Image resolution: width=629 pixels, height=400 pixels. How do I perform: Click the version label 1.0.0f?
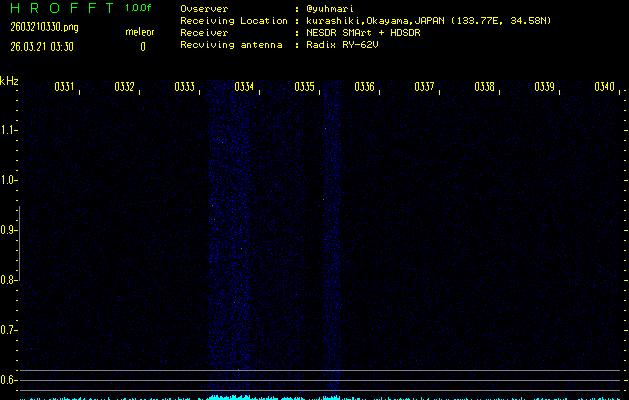[138, 8]
